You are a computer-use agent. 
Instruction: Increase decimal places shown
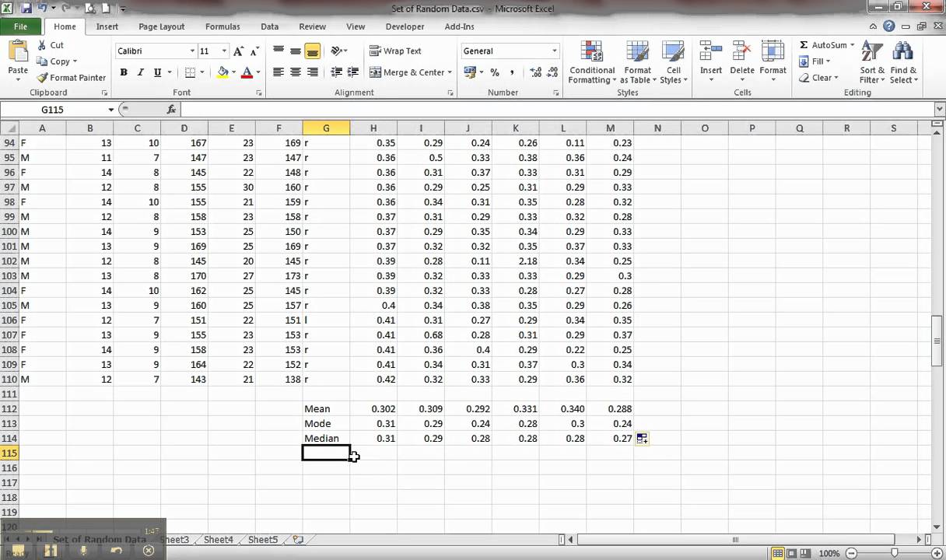pyautogui.click(x=536, y=72)
